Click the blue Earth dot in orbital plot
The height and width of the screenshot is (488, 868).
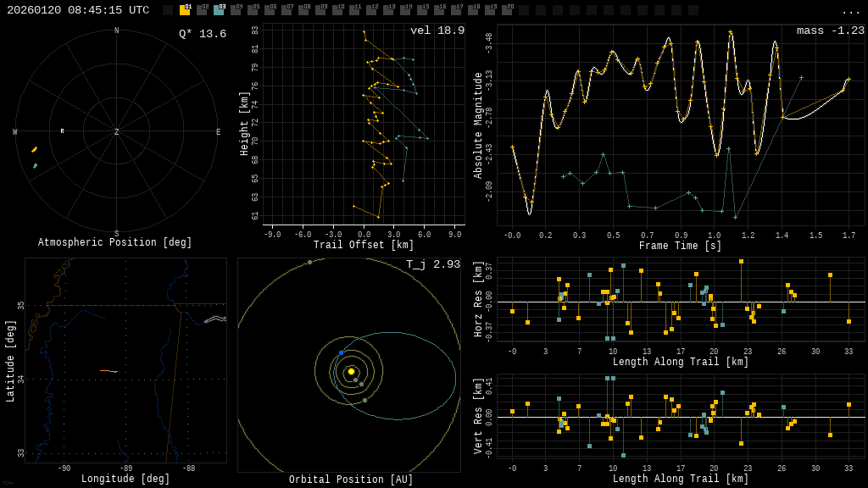[342, 352]
